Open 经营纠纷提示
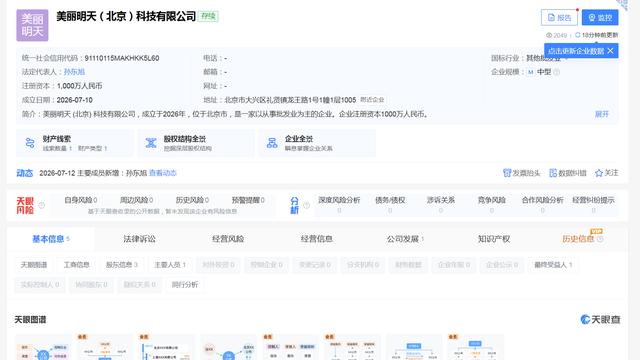Screen dimensions: 640x360 (593, 204)
